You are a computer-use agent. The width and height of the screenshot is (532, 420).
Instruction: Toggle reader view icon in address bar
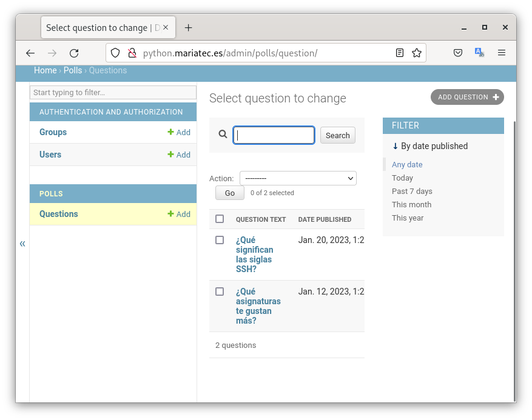click(x=400, y=53)
